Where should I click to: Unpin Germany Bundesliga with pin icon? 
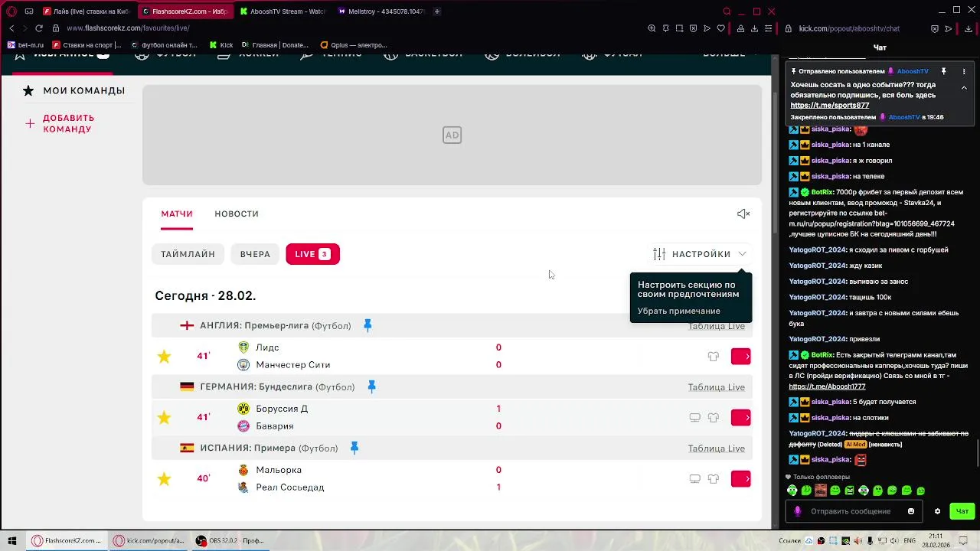coord(371,386)
